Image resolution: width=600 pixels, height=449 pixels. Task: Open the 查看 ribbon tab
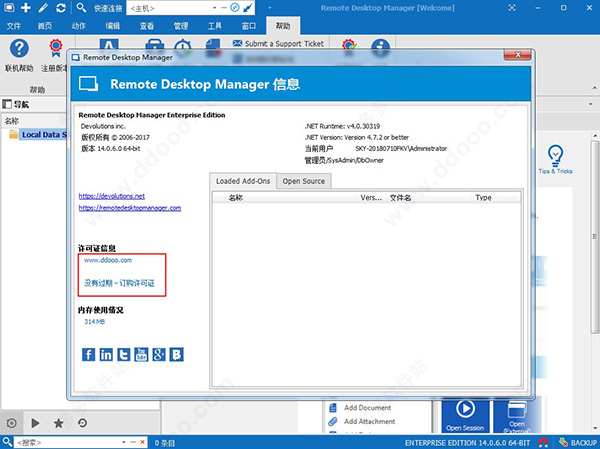coord(147,26)
